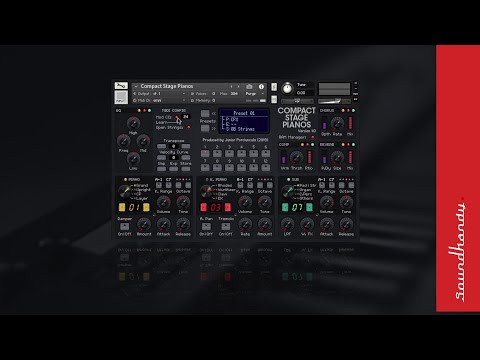
Task: Click the previous preset button above Presets label
Action: (205, 114)
